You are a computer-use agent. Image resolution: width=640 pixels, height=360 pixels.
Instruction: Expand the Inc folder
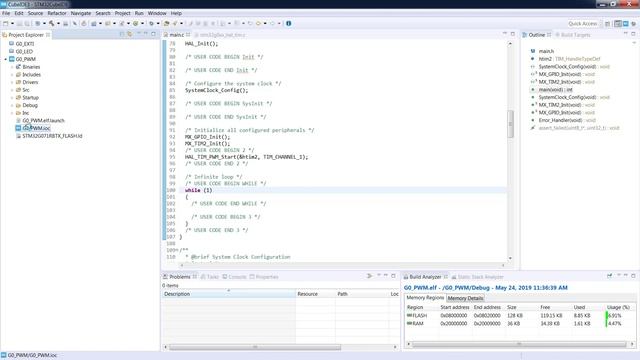pyautogui.click(x=12, y=113)
